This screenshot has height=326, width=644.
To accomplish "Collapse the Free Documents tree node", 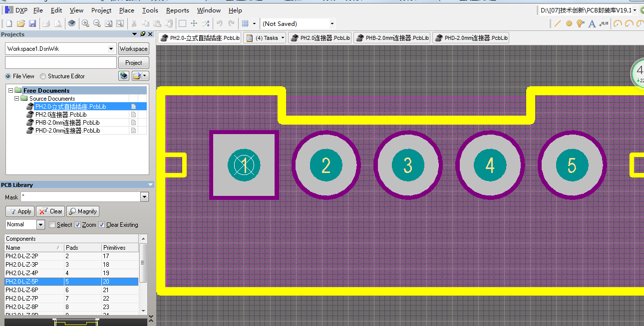I will pos(10,90).
